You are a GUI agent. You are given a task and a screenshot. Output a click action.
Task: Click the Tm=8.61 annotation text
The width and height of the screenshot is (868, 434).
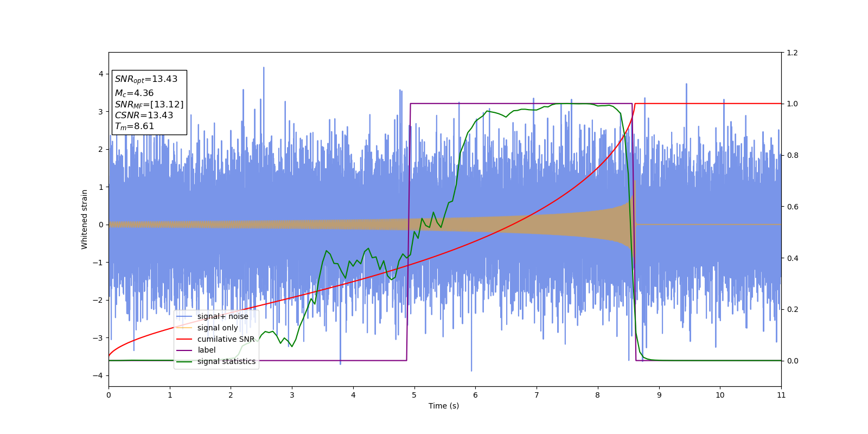click(134, 126)
